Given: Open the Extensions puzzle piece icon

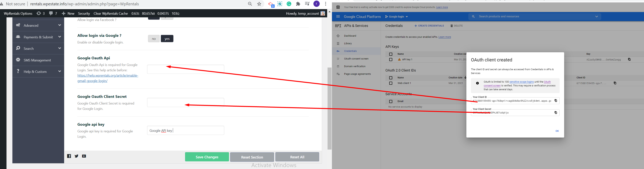Looking at the screenshot, I should [x=298, y=4].
